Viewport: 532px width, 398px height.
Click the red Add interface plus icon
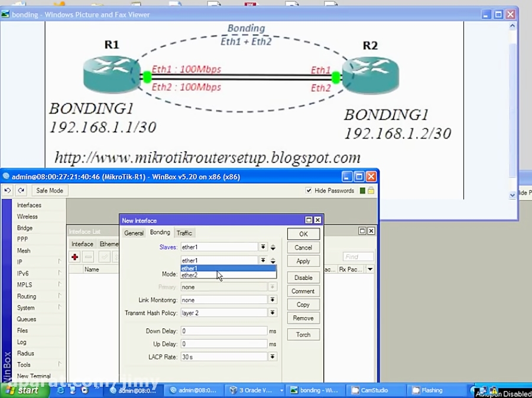(74, 257)
